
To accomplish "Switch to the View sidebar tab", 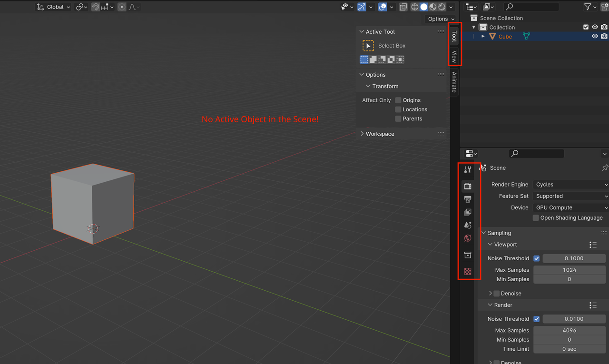I will [454, 57].
